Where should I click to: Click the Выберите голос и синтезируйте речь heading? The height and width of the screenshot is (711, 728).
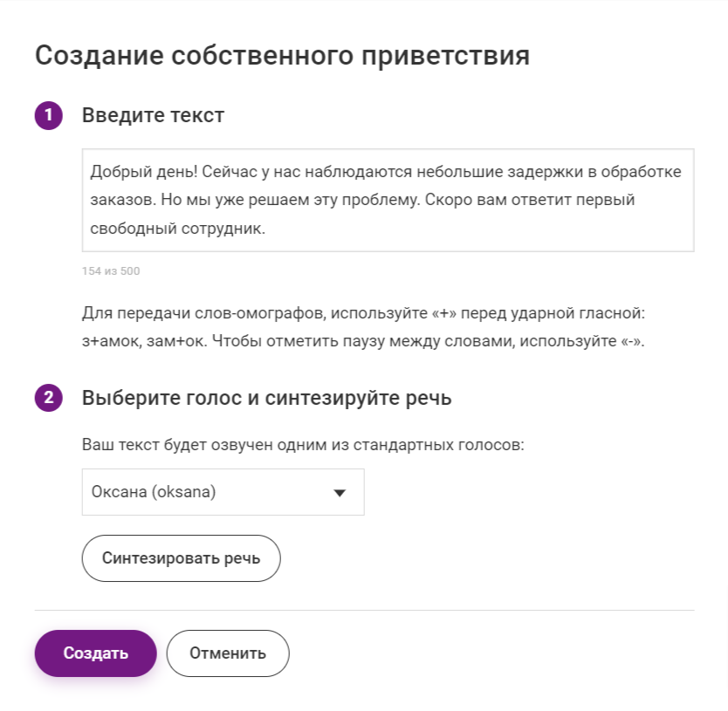pyautogui.click(x=266, y=399)
